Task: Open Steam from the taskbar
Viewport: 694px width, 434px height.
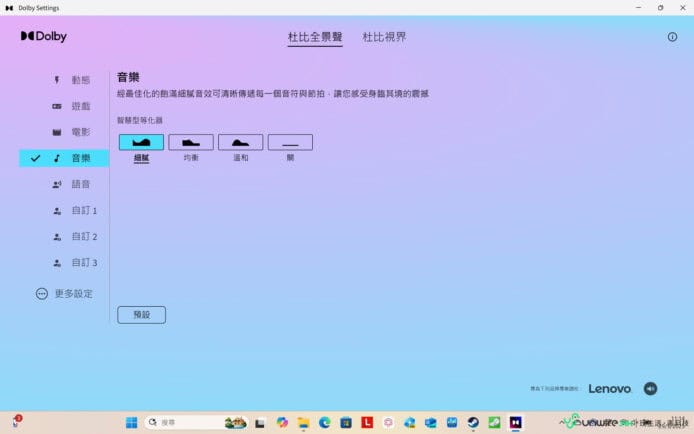Action: point(473,423)
